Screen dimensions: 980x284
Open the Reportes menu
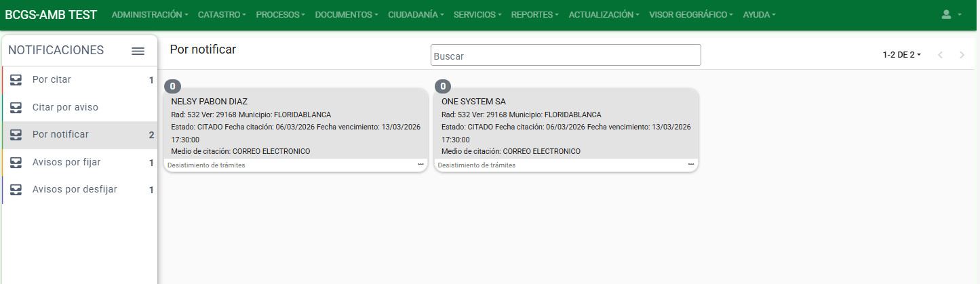[x=534, y=14]
